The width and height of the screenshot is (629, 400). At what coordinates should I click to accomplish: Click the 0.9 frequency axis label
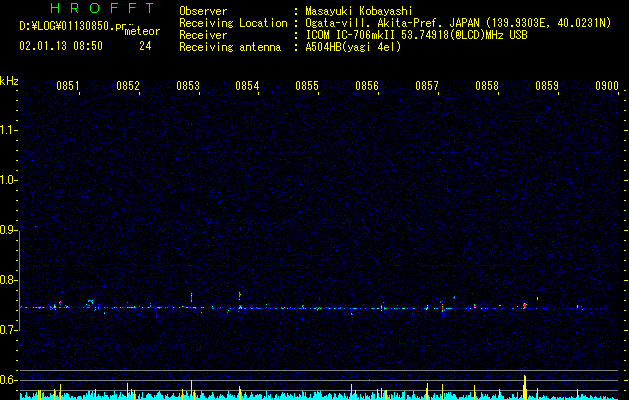point(8,230)
